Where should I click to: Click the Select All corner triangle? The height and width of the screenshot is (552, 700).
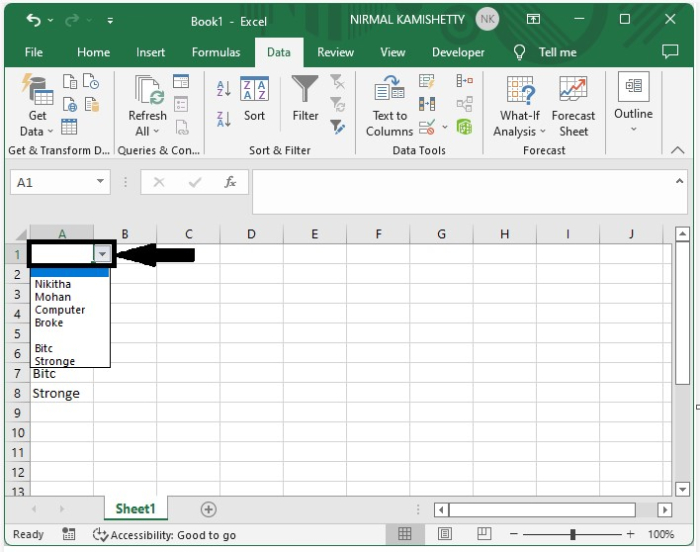tap(20, 234)
